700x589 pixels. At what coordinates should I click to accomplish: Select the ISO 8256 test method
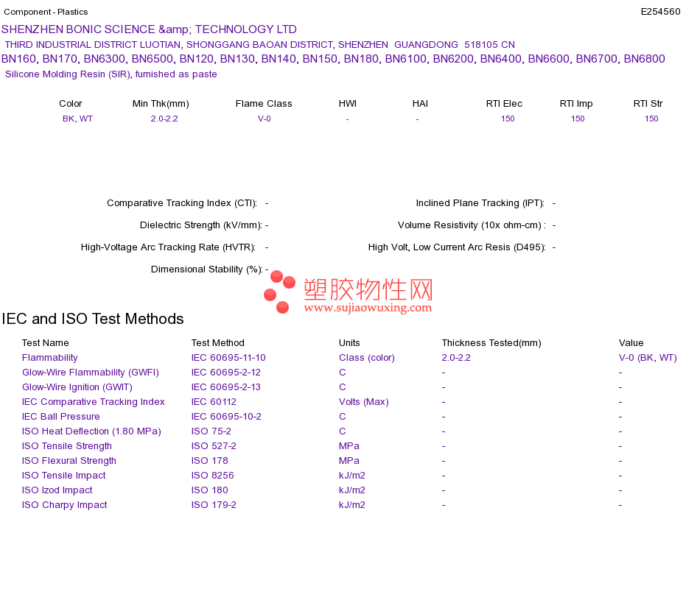pyautogui.click(x=212, y=475)
